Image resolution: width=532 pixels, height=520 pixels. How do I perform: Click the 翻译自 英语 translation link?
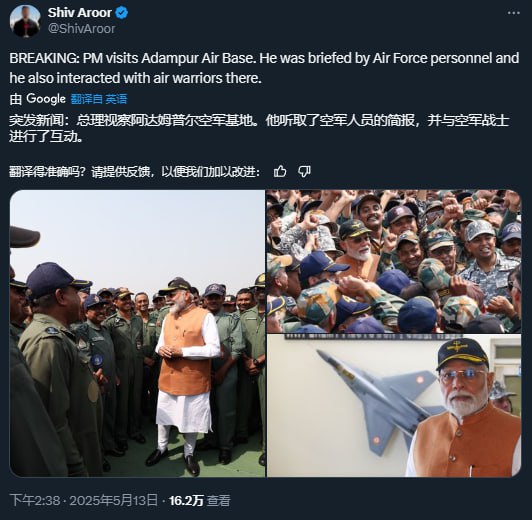tap(99, 99)
